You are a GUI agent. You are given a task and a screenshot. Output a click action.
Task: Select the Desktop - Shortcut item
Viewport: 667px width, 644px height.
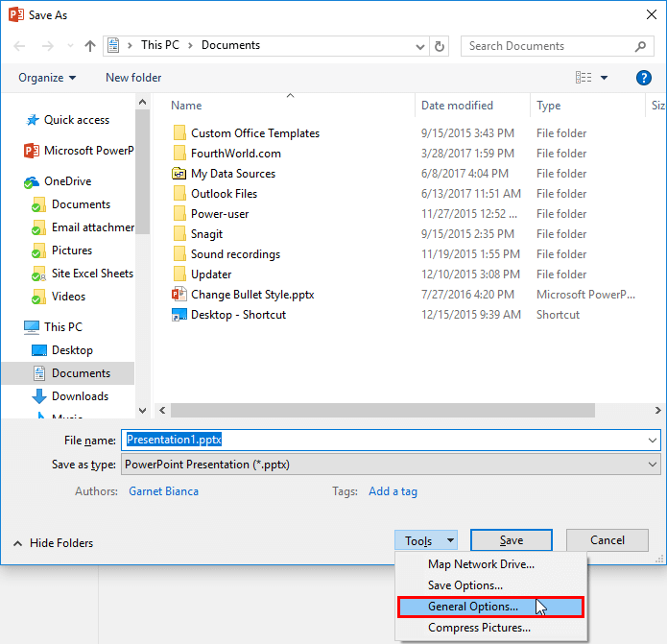pyautogui.click(x=238, y=315)
